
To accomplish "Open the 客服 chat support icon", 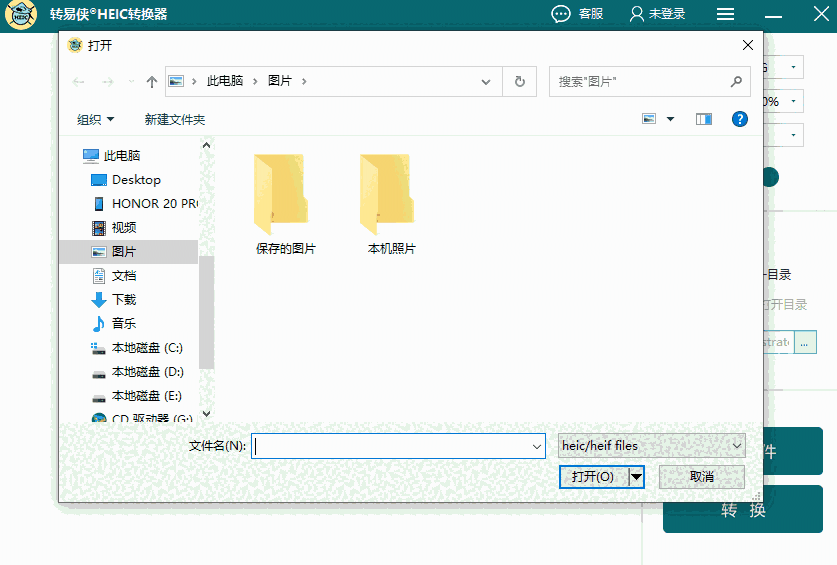I will (560, 14).
